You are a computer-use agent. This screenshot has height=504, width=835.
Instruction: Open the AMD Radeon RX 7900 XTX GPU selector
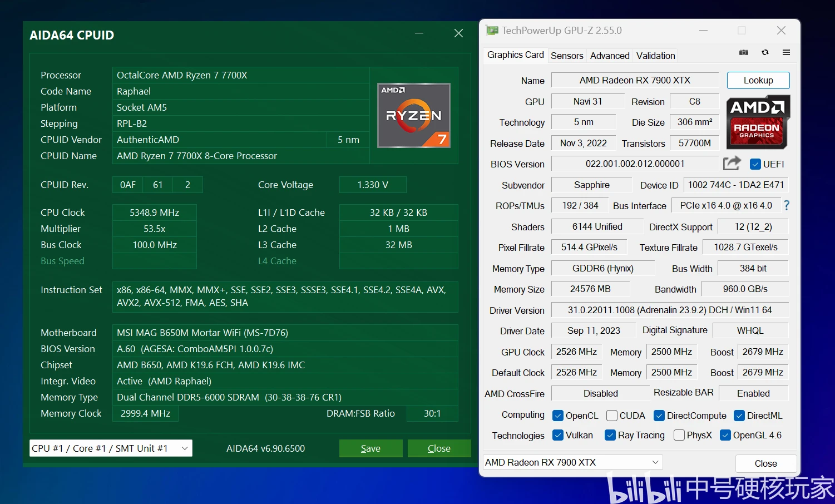(572, 462)
